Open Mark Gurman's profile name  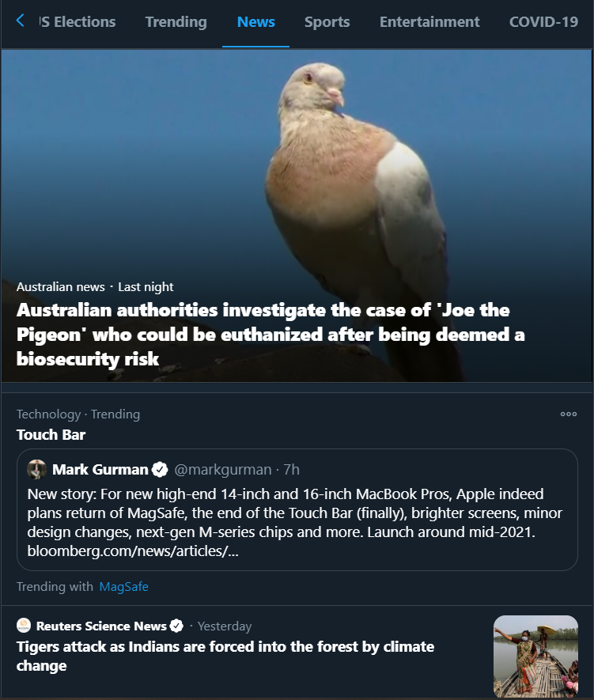100,469
